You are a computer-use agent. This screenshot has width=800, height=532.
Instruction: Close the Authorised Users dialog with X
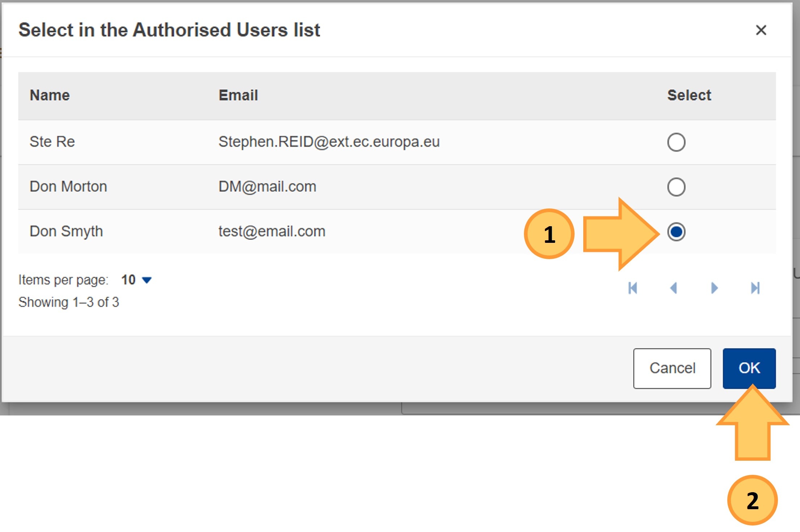coord(761,30)
